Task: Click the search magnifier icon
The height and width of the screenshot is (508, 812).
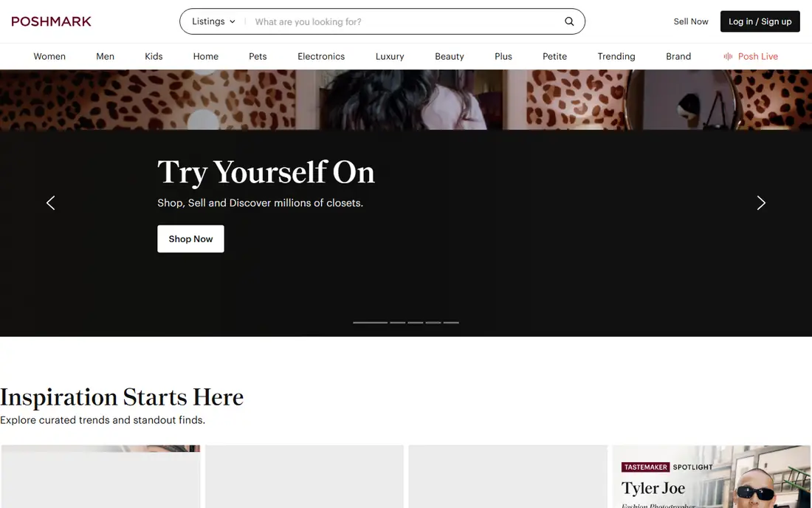Action: [x=569, y=21]
